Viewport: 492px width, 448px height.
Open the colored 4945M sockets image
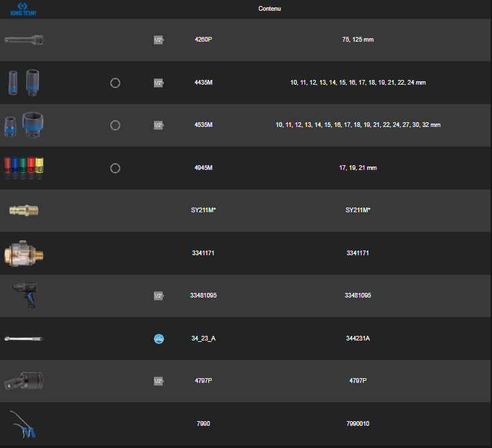tap(24, 167)
